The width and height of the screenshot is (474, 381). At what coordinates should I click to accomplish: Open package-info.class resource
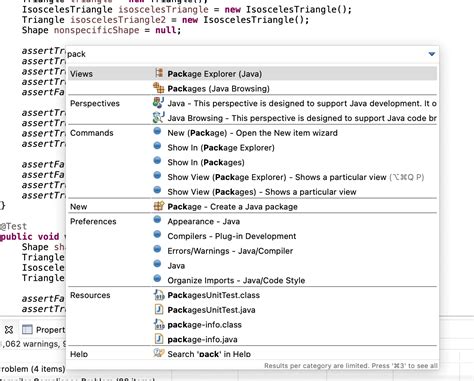(204, 325)
